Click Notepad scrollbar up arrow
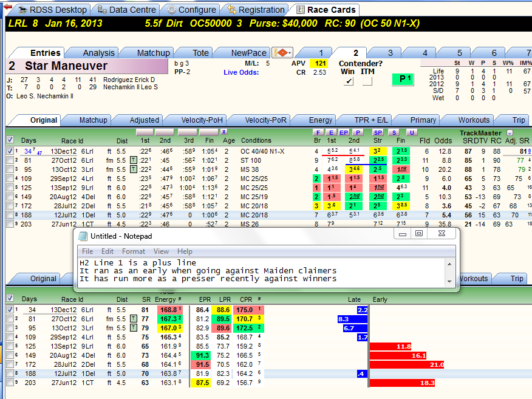This screenshot has height=399, width=532. [x=449, y=264]
